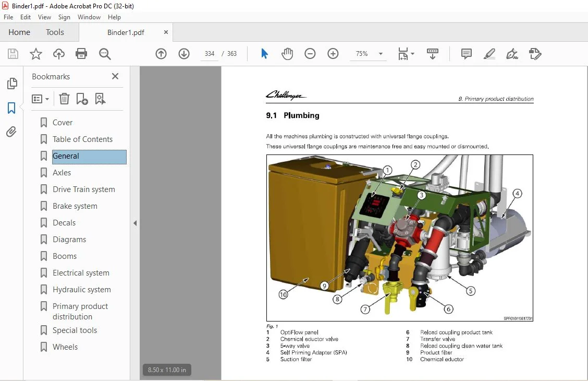The image size is (588, 381).
Task: Click the upload to cloud icon
Action: point(58,54)
